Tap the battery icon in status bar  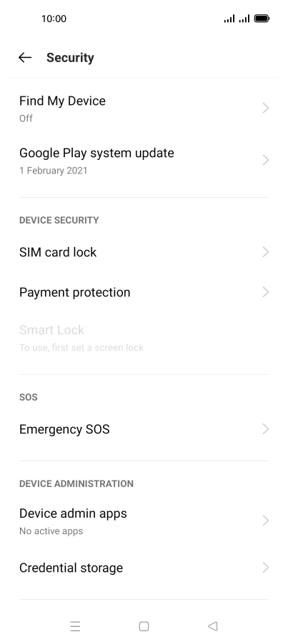tap(262, 19)
